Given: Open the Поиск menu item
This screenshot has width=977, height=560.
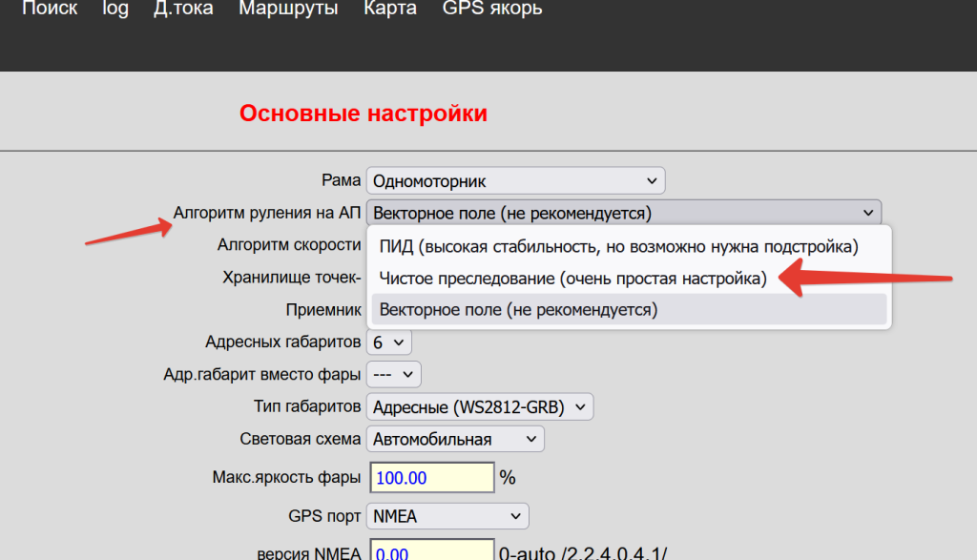Looking at the screenshot, I should tap(49, 10).
